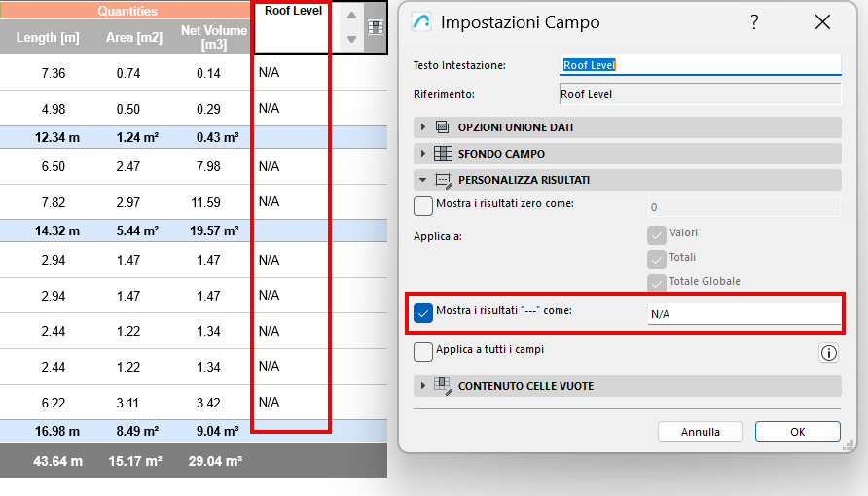The width and height of the screenshot is (868, 496).
Task: Click the up arrow in the column header
Action: point(351,15)
